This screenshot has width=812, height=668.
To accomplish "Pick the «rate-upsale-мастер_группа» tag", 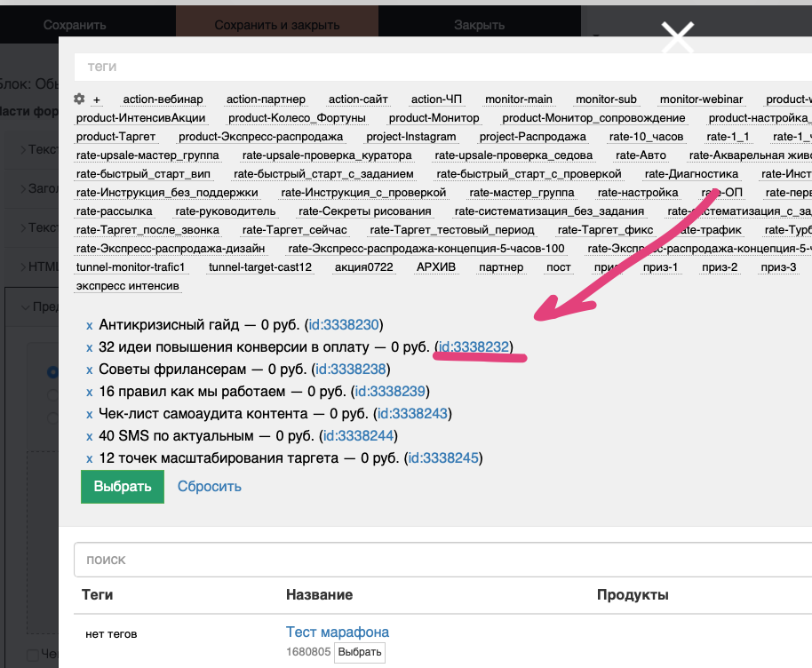I will [x=147, y=155].
